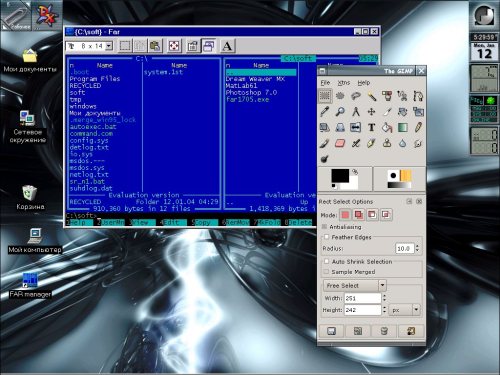Select the Free Select lasso tool
This screenshot has height=375, width=500.
point(356,96)
